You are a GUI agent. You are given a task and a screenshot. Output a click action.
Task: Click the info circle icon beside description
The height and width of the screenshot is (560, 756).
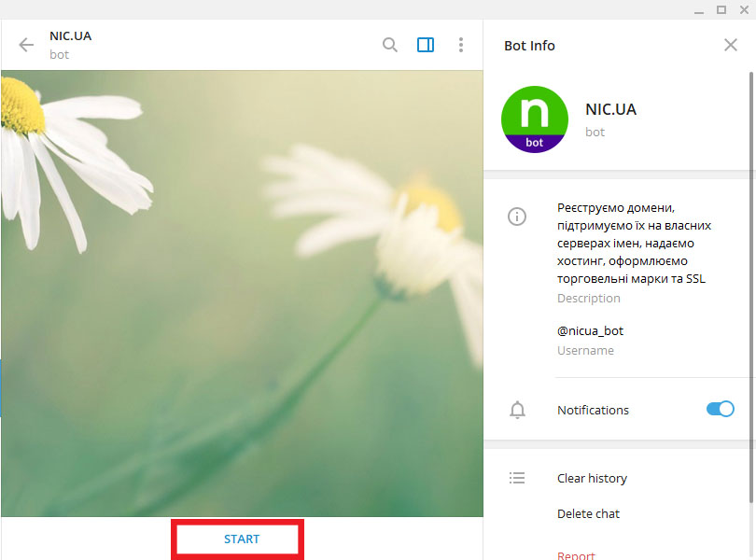(517, 217)
